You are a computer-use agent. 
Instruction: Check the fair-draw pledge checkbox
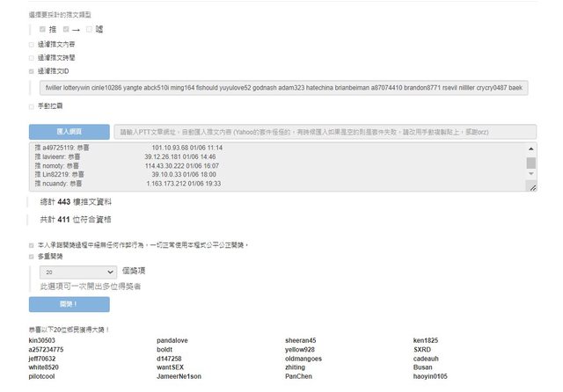click(x=33, y=245)
